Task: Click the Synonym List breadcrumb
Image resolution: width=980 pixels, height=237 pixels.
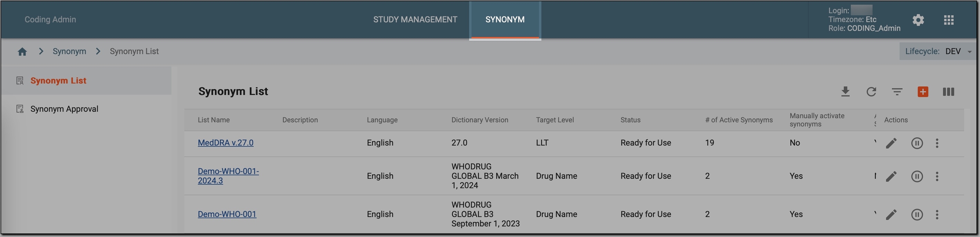Action: 134,51
